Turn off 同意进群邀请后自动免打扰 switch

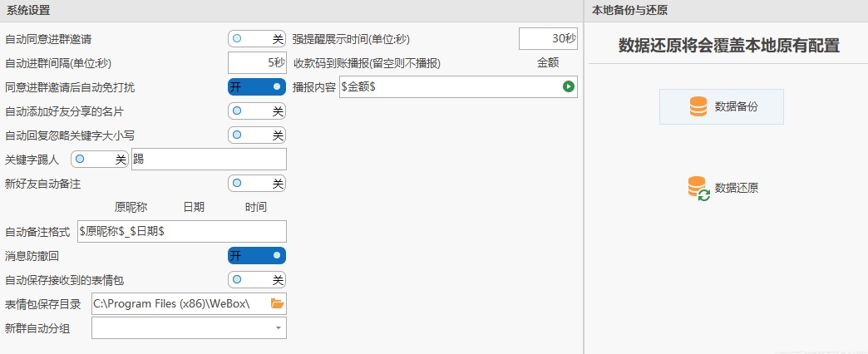point(257,87)
